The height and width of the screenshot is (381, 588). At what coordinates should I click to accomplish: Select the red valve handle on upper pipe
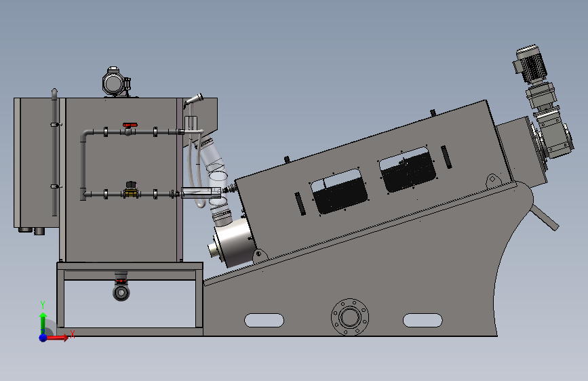tap(130, 125)
